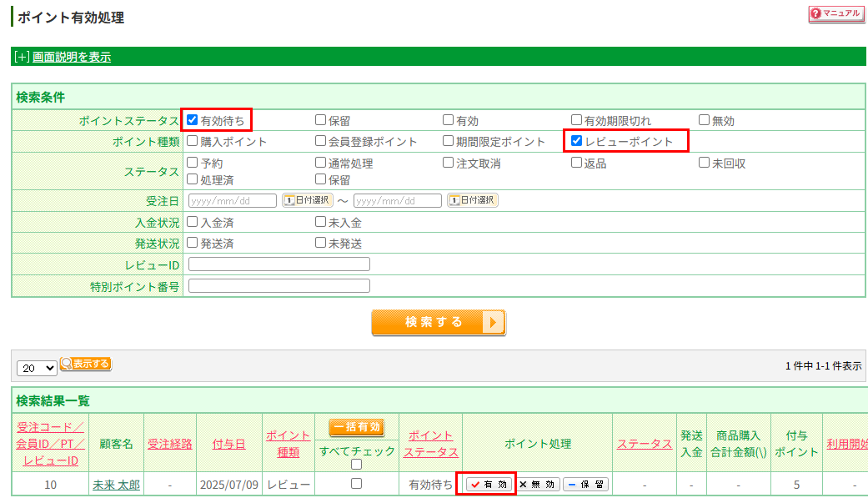This screenshot has width=868, height=503.
Task: Sort results by the 付与日 column
Action: tap(231, 443)
